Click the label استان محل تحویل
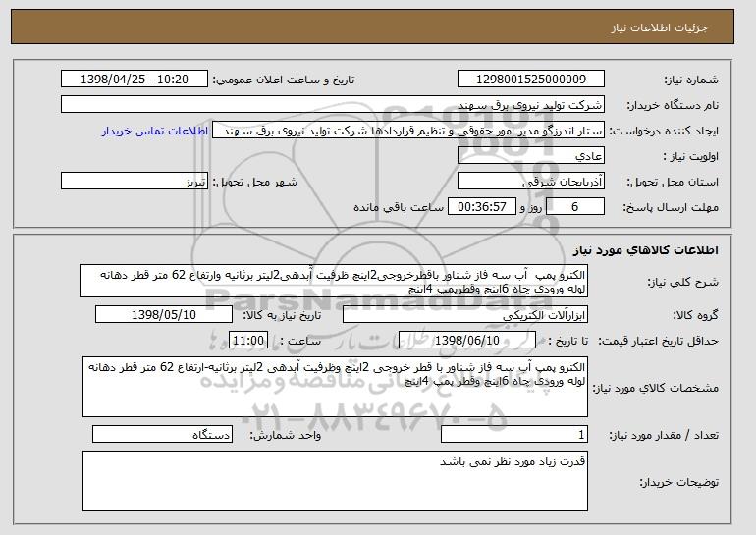The width and height of the screenshot is (756, 535). click(673, 183)
